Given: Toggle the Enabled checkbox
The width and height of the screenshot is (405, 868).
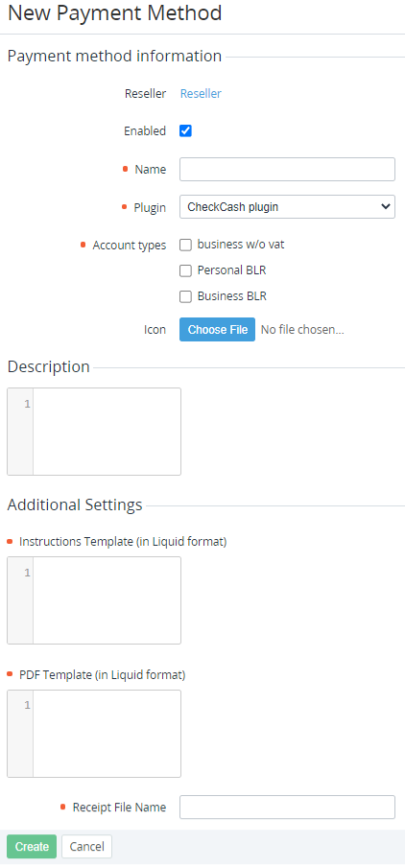Looking at the screenshot, I should (185, 131).
